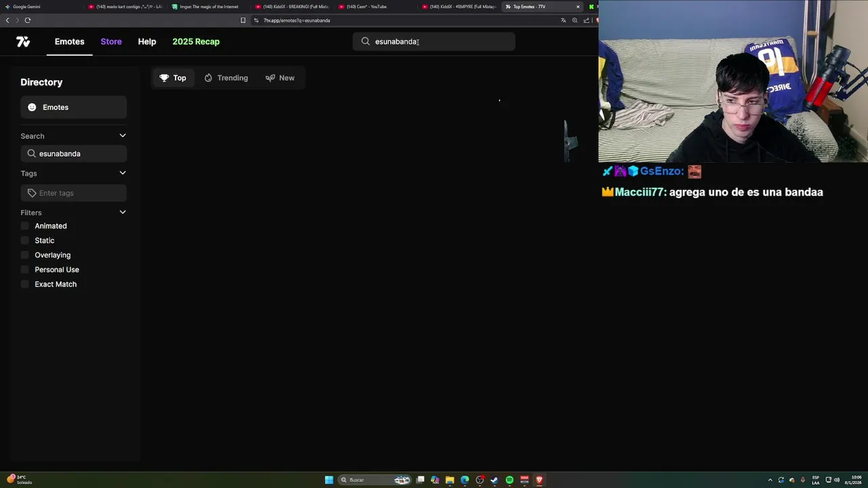This screenshot has height=488, width=868.
Task: Enable the Overlaying filter checkbox
Action: point(25,255)
